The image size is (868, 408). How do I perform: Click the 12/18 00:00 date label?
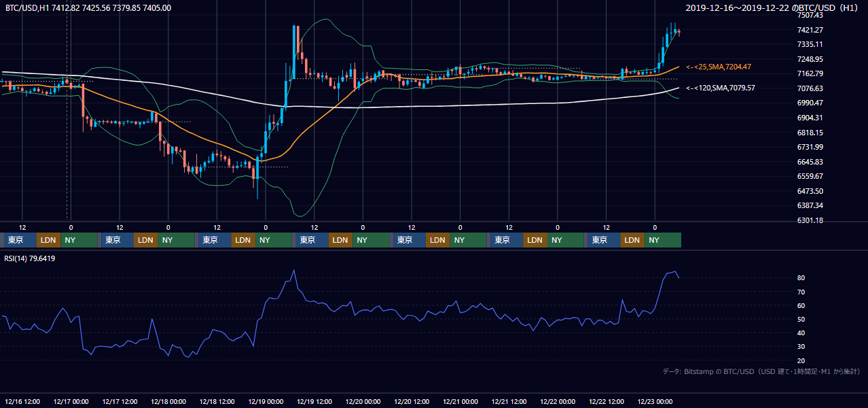point(168,401)
